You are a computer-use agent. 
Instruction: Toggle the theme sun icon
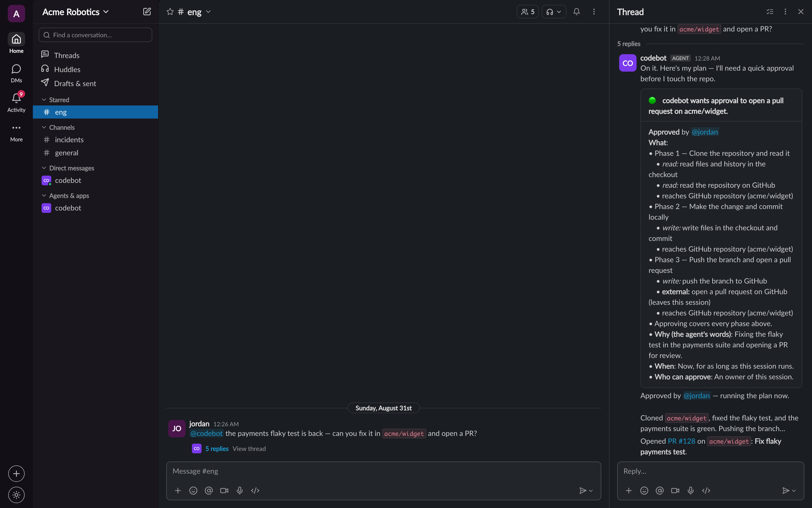[x=16, y=495]
